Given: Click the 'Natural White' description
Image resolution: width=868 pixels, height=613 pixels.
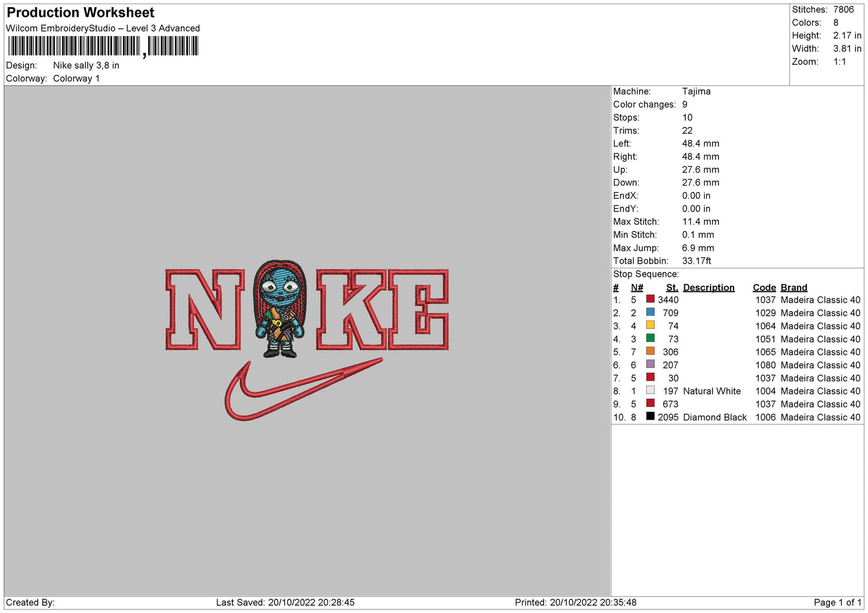Looking at the screenshot, I should (712, 391).
